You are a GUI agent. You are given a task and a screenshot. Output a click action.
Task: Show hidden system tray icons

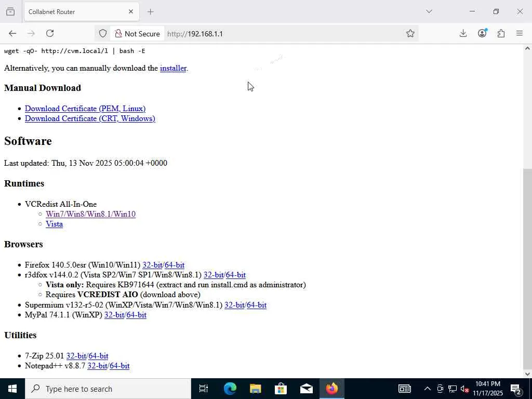(x=428, y=389)
